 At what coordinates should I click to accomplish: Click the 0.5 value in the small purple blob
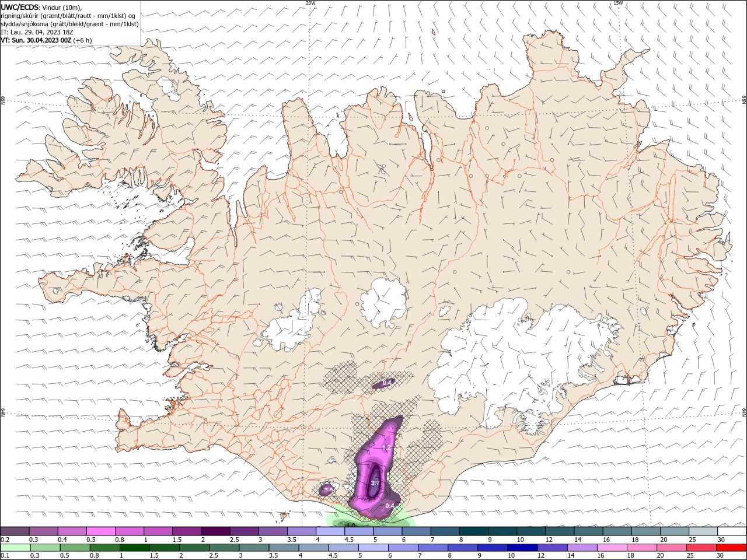pyautogui.click(x=328, y=490)
